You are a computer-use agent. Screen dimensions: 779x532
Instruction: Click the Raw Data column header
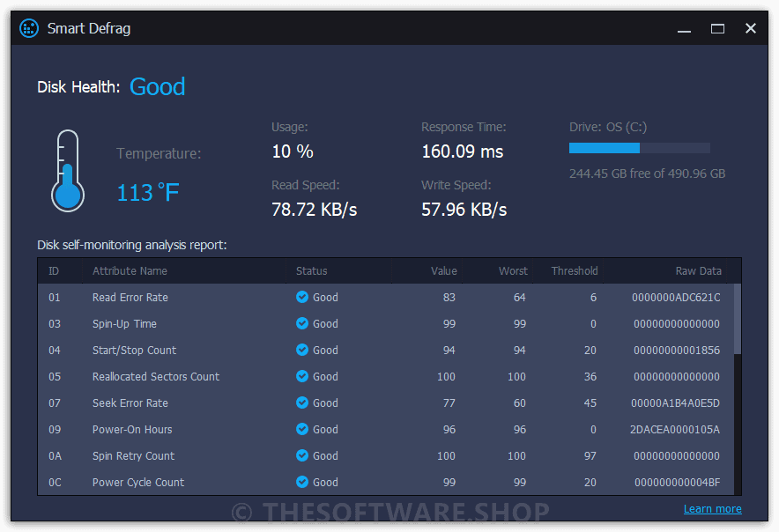click(698, 270)
